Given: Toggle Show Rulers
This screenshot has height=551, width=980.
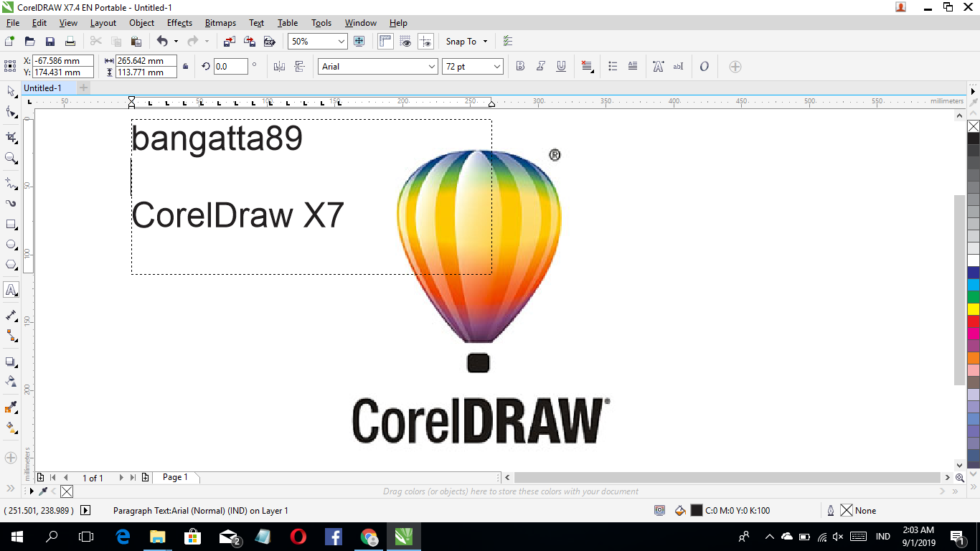Looking at the screenshot, I should pyautogui.click(x=385, y=42).
